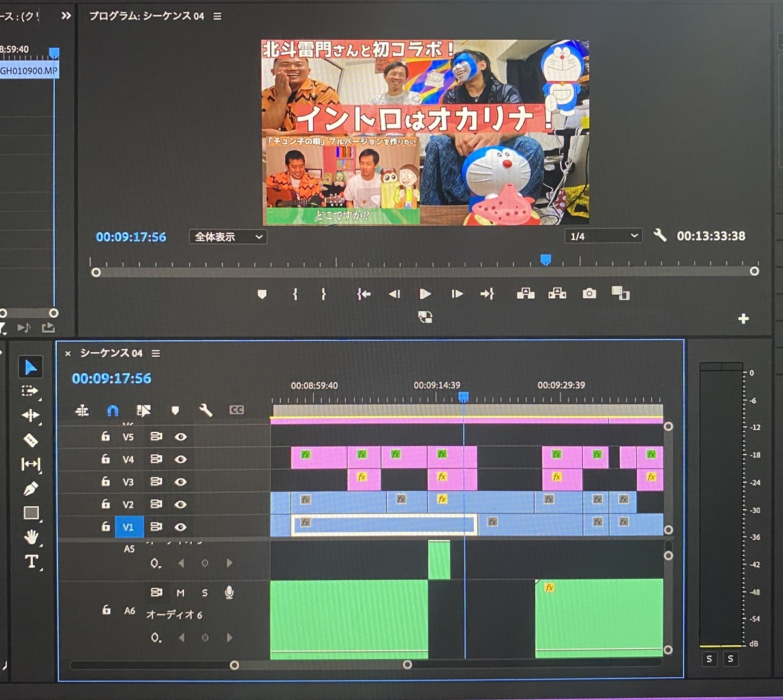Open A6 keyframe display menu
This screenshot has height=700, width=783.
click(155, 638)
